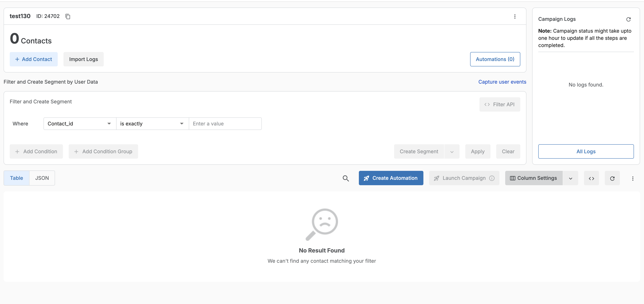Switch to the Table view tab
This screenshot has height=304, width=644.
click(17, 178)
